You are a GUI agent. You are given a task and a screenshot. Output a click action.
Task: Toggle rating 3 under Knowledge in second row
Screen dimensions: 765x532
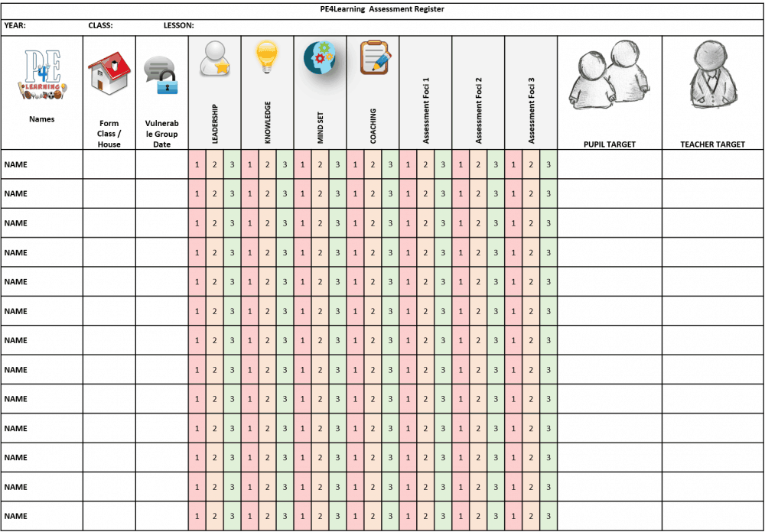coord(285,193)
